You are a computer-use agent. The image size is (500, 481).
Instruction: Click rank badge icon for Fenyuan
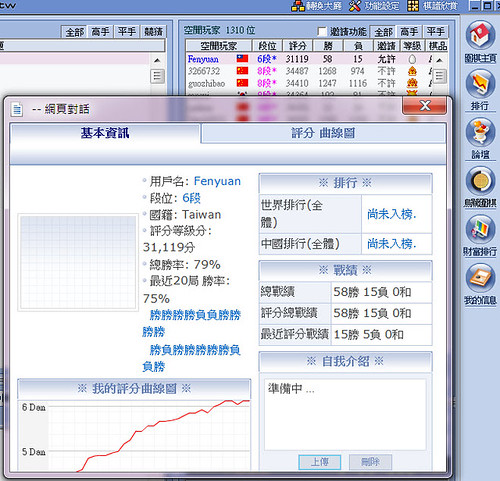click(x=412, y=59)
